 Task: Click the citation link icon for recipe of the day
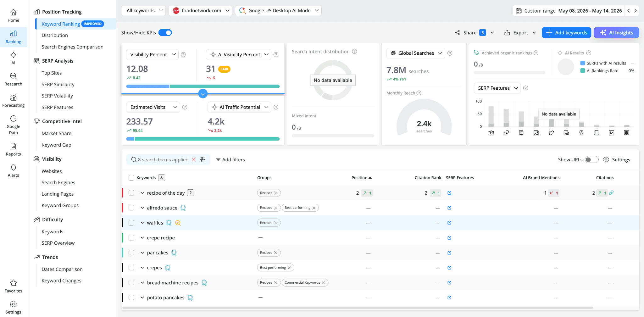(611, 193)
